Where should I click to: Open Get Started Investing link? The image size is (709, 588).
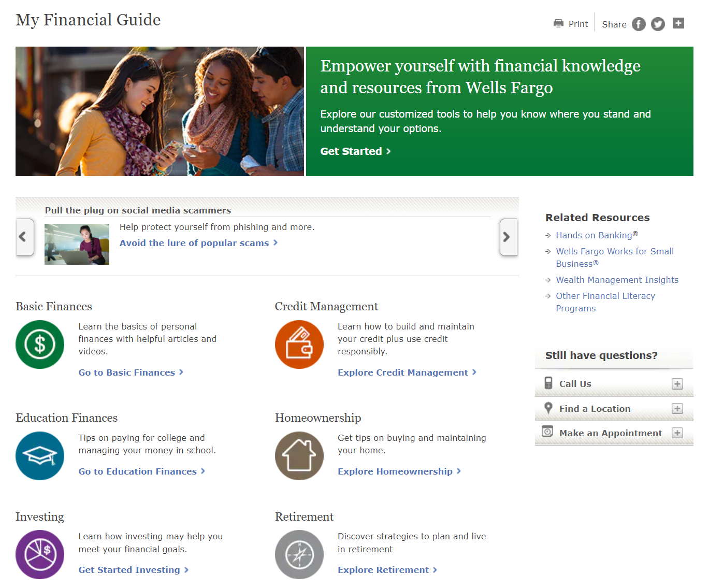[x=134, y=570]
